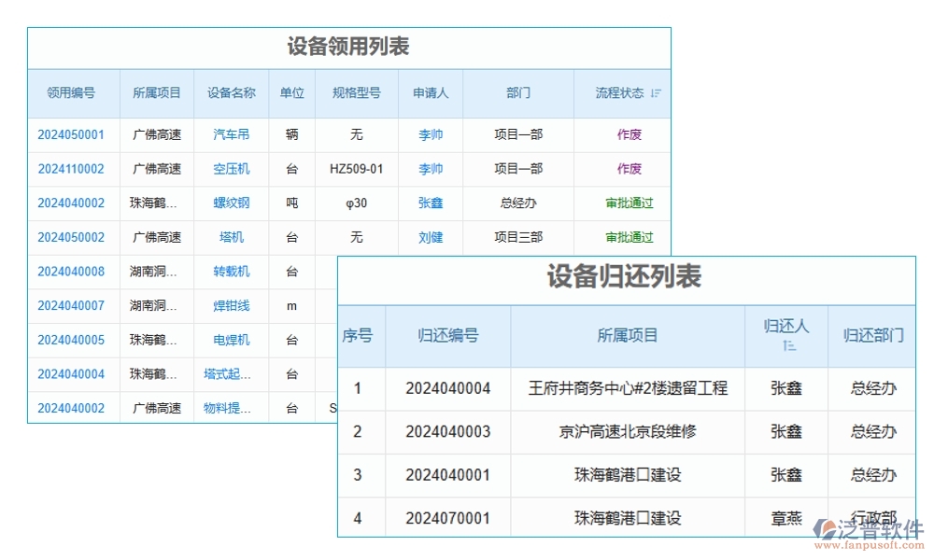934x560 pixels.
Task: Select applicant 刘健 in the 塔机 row
Action: (x=431, y=237)
